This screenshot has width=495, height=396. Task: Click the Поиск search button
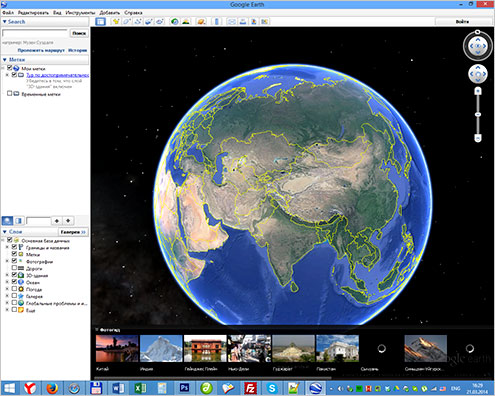(79, 33)
